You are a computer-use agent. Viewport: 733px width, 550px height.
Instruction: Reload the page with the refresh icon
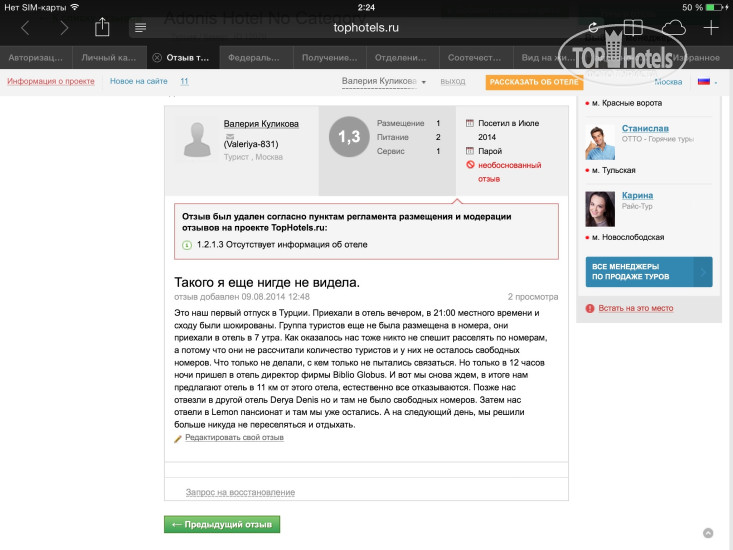[593, 28]
